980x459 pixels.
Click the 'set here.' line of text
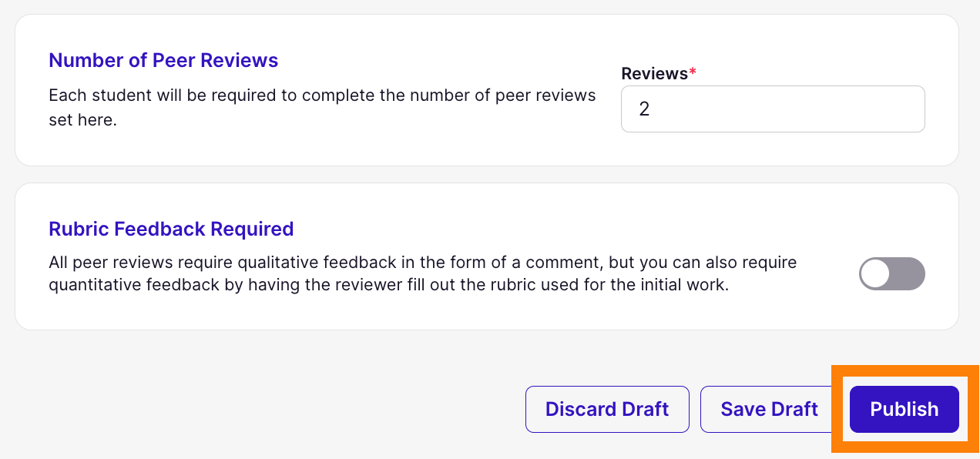(x=82, y=120)
